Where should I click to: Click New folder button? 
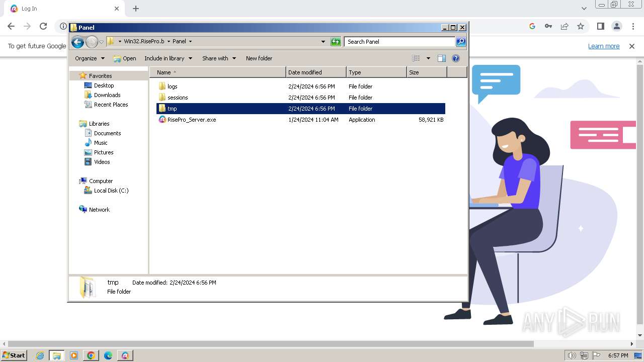(259, 58)
